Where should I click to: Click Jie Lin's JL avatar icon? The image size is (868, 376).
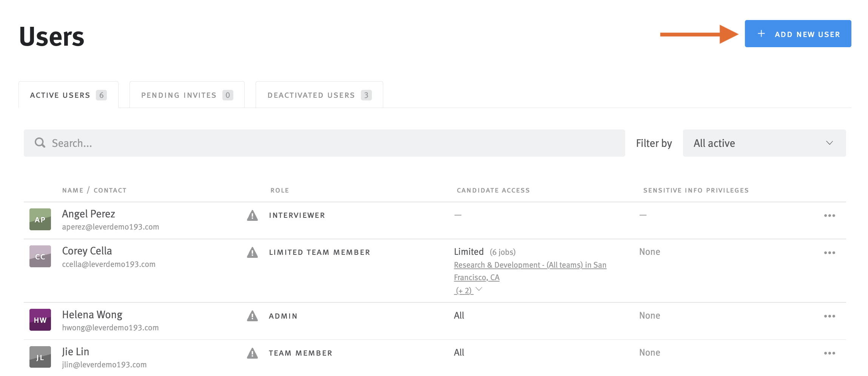tap(40, 356)
